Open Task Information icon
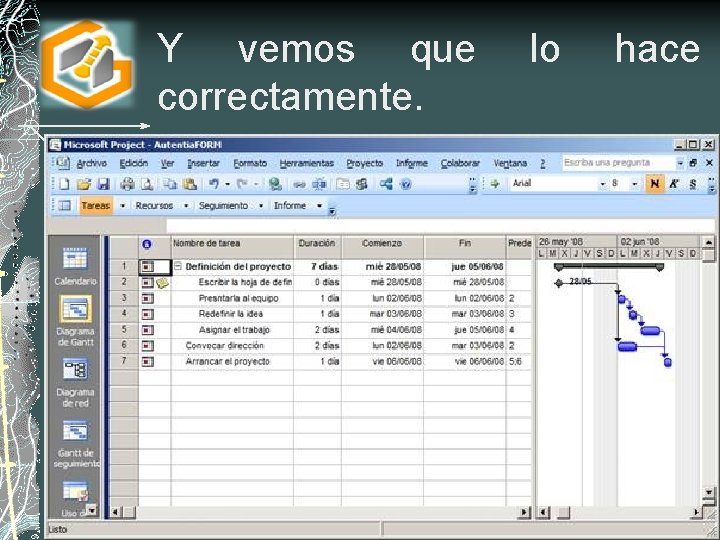Image resolution: width=720 pixels, height=540 pixels. click(343, 184)
